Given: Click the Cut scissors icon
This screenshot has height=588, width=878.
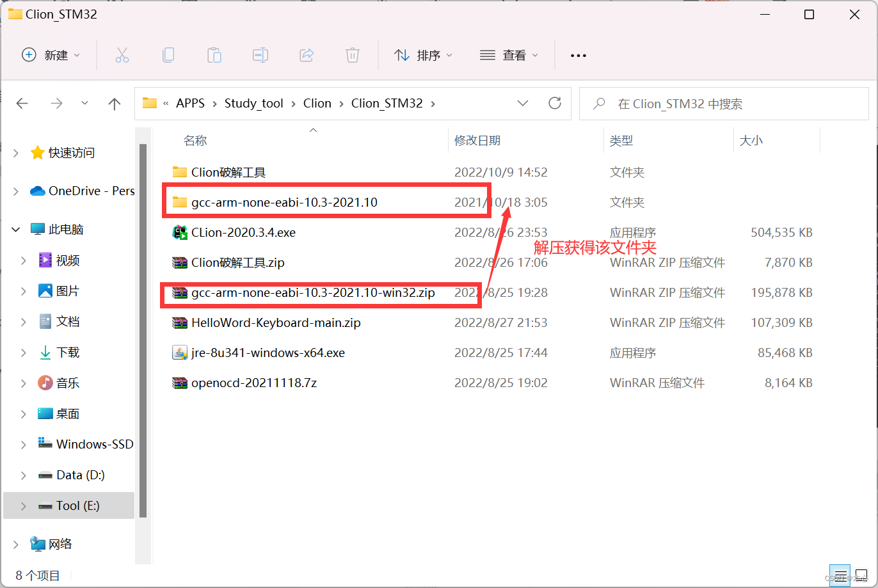Looking at the screenshot, I should (122, 56).
